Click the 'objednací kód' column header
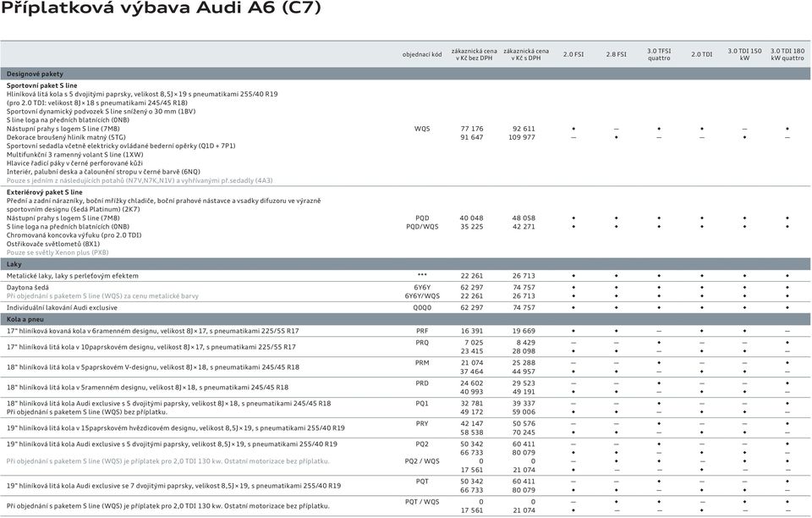The height and width of the screenshot is (518, 812). tap(422, 54)
